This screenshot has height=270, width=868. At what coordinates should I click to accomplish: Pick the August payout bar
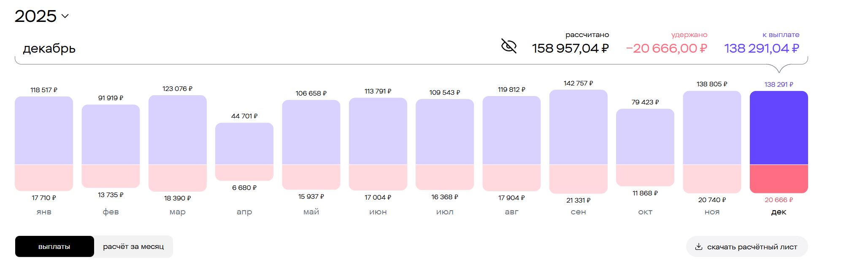click(511, 130)
